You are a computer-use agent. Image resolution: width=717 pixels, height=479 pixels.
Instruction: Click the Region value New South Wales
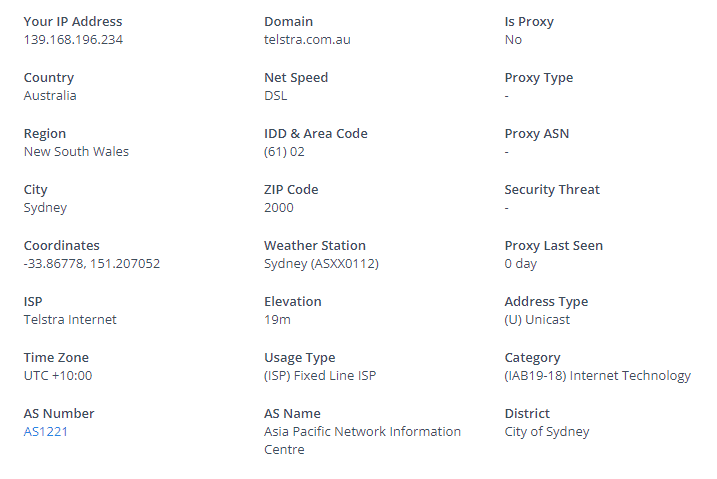point(76,152)
